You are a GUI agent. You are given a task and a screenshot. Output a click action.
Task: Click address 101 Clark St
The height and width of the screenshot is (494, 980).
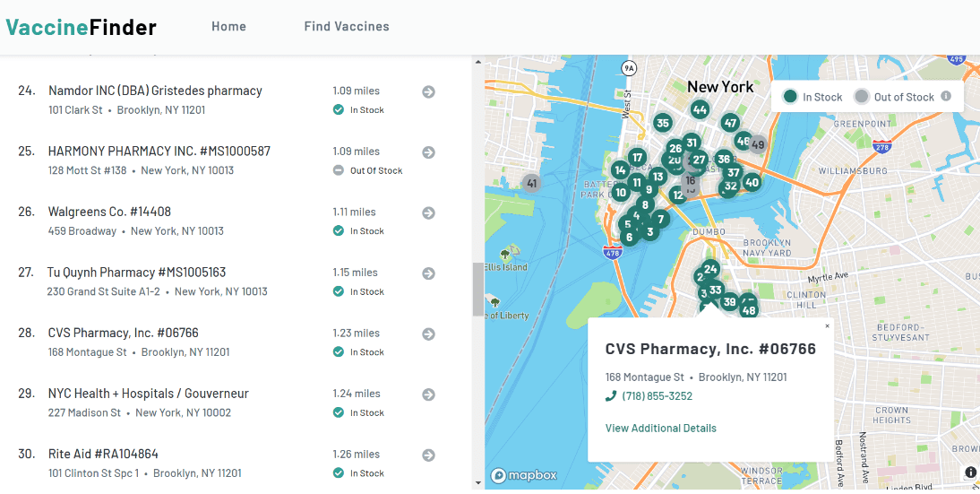75,109
